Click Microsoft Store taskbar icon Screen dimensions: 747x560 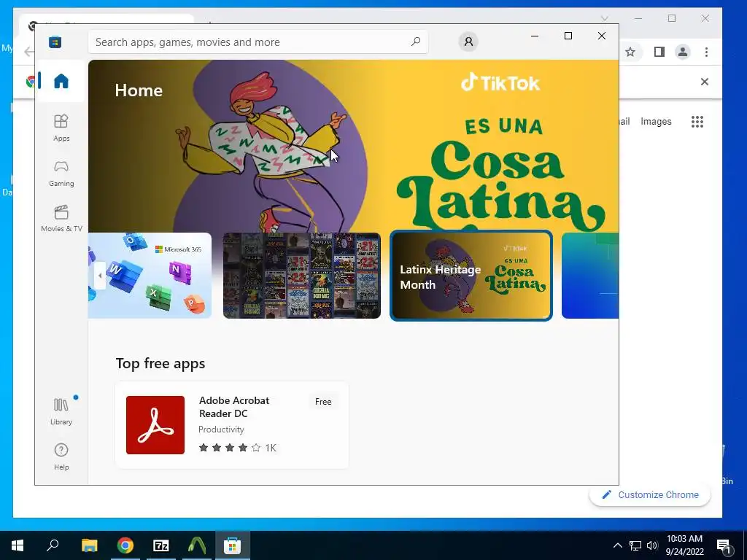point(233,545)
